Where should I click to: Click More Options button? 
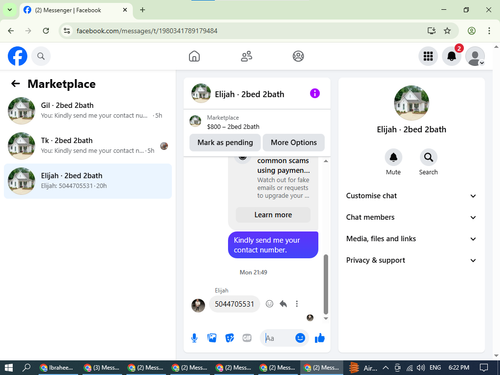pyautogui.click(x=294, y=142)
